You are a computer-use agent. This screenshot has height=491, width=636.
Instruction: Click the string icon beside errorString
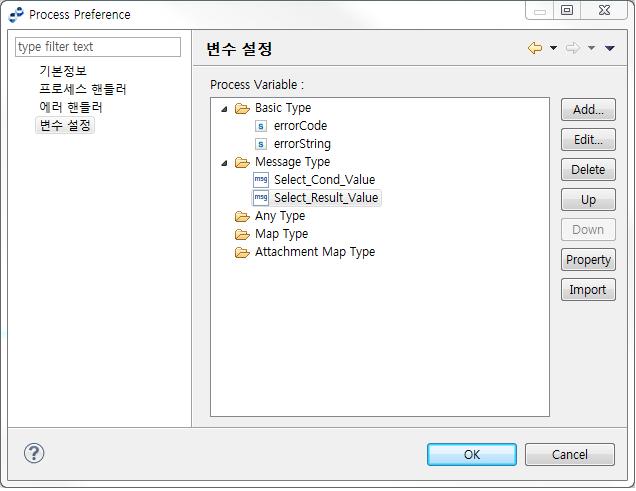[x=261, y=144]
